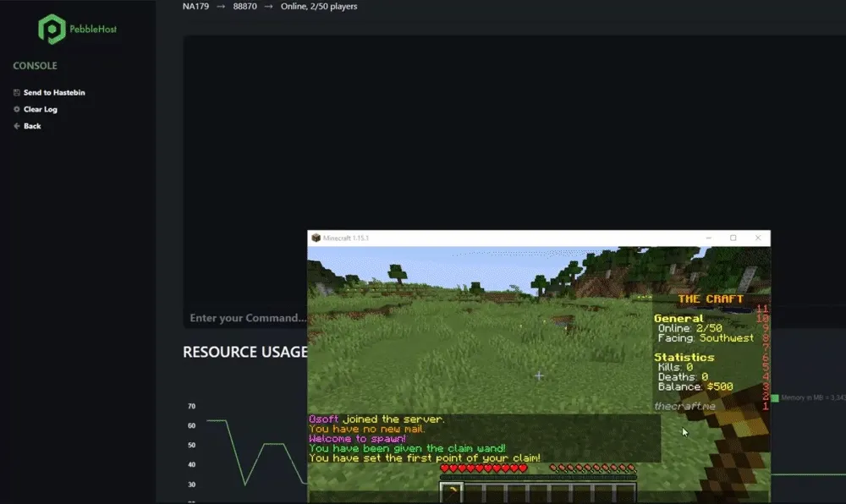Image resolution: width=846 pixels, height=504 pixels.
Task: Click the Online 2/50 players status text
Action: (x=319, y=7)
